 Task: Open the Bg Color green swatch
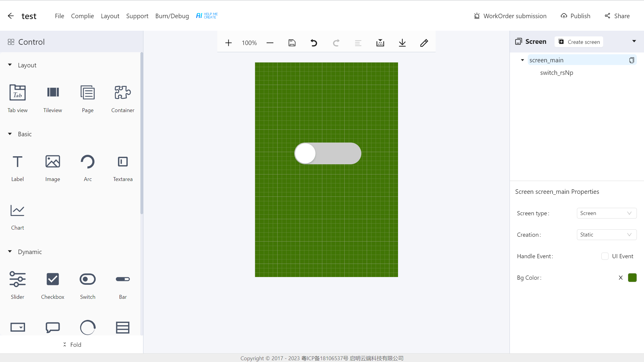coord(632,278)
